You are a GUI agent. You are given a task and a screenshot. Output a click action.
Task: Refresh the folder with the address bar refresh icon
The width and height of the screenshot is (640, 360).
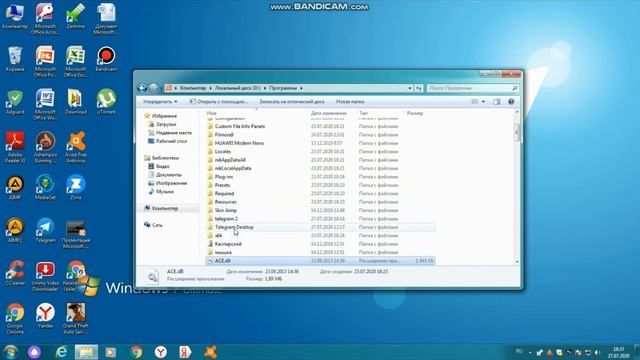(419, 88)
